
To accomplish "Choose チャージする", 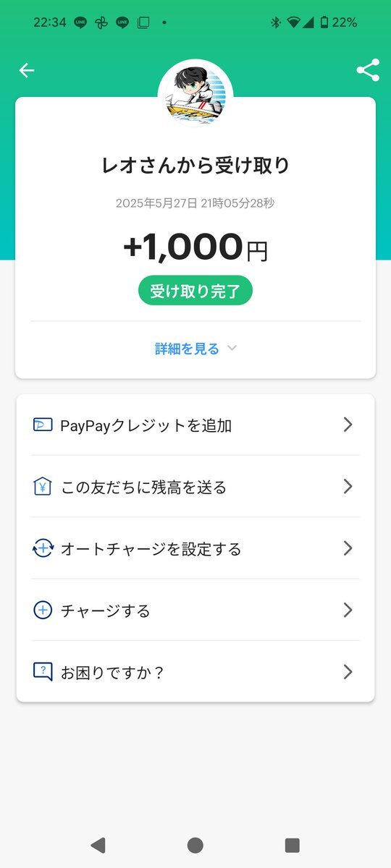I will click(x=195, y=610).
